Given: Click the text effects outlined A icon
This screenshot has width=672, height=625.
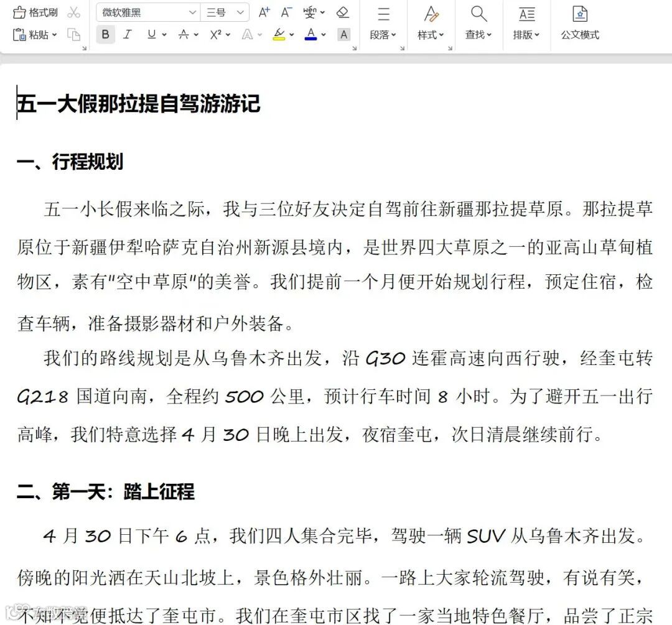Looking at the screenshot, I should 247,34.
